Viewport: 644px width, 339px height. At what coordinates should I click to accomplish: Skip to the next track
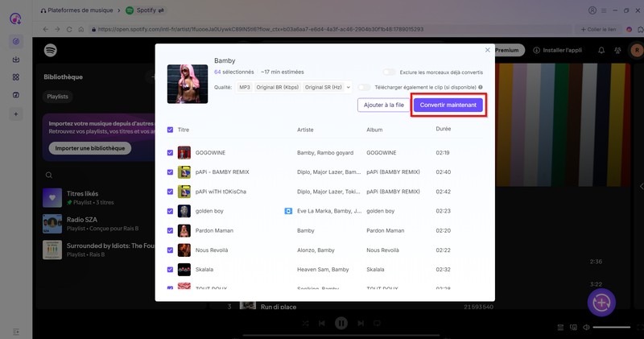point(361,323)
